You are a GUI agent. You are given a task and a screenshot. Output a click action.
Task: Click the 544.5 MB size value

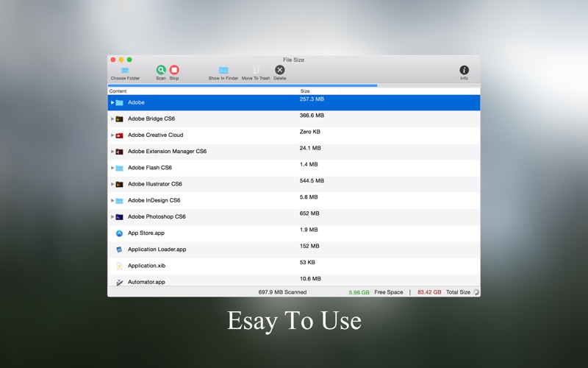312,180
